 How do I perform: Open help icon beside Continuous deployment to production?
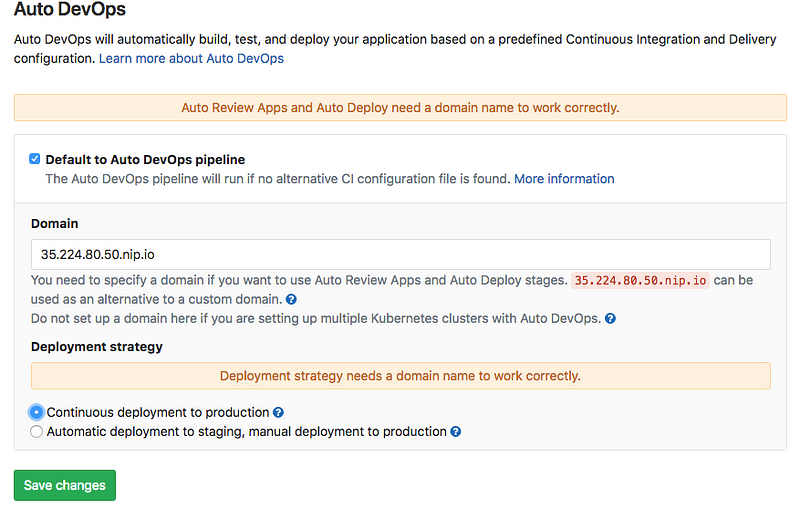tap(278, 413)
